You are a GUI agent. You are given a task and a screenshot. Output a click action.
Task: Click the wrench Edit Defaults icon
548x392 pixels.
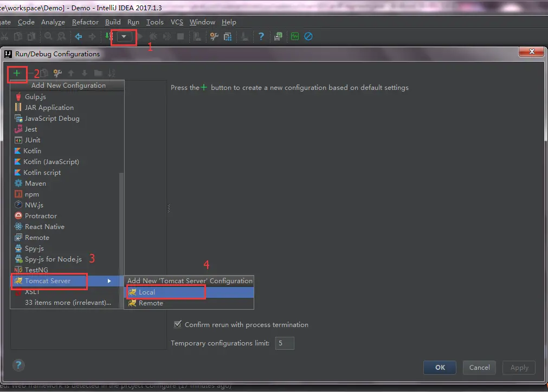click(x=57, y=73)
